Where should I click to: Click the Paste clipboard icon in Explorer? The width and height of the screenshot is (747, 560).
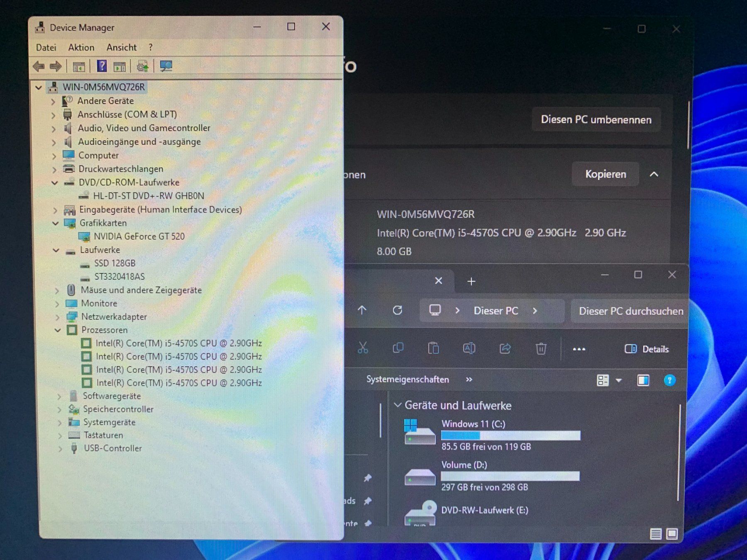tap(433, 348)
